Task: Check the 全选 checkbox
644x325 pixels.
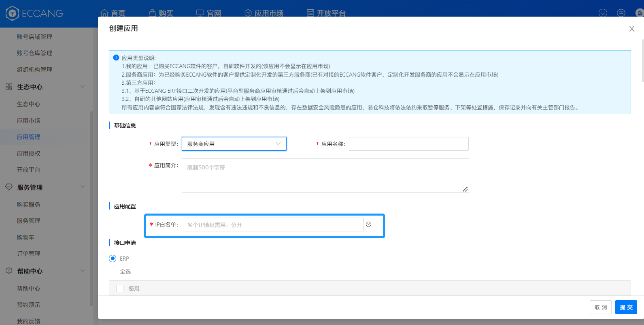Action: click(x=113, y=272)
